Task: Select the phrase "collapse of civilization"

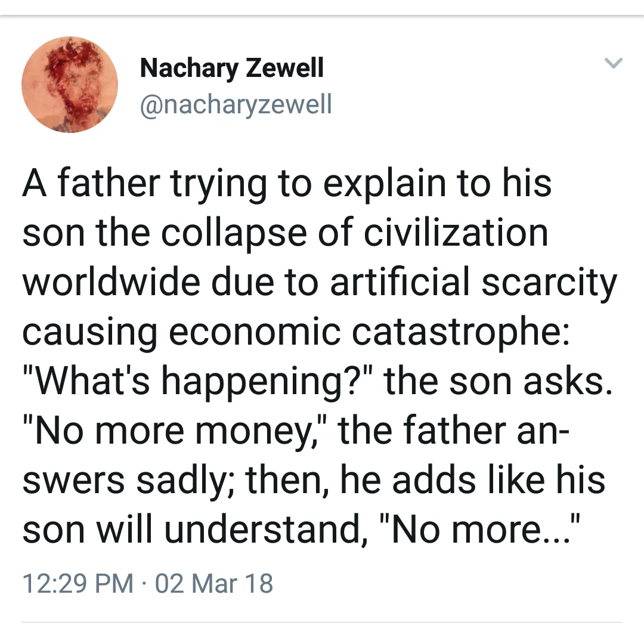Action: click(x=354, y=233)
